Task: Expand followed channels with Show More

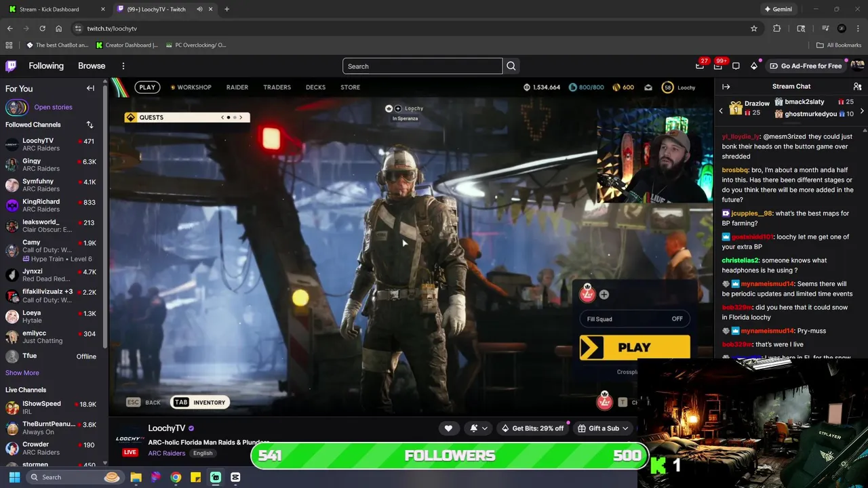Action: tap(22, 373)
